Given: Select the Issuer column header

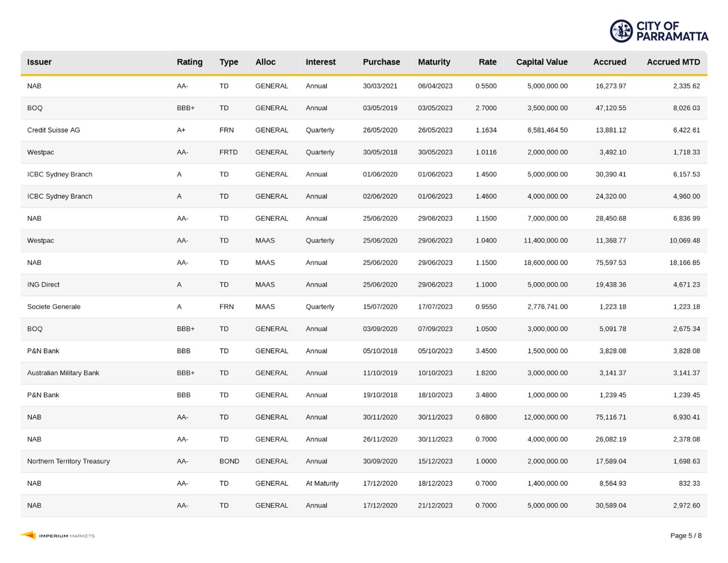Looking at the screenshot, I should coord(39,62).
